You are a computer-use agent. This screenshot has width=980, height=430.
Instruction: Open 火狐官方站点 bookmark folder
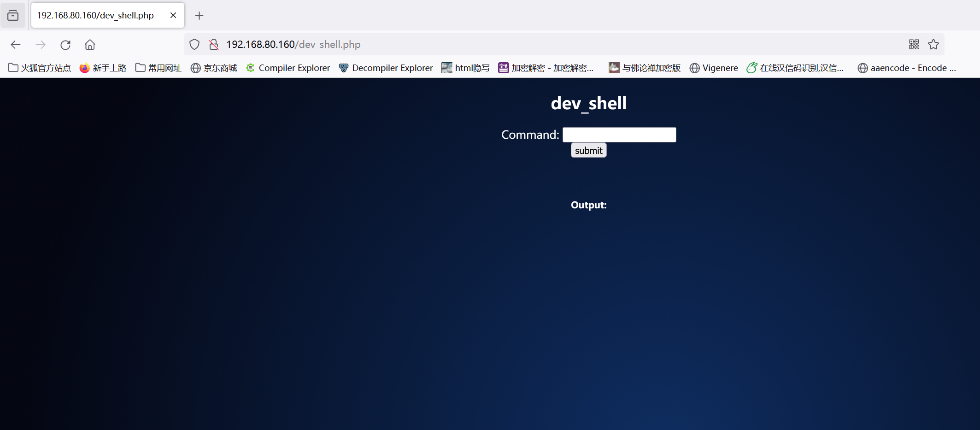click(40, 68)
